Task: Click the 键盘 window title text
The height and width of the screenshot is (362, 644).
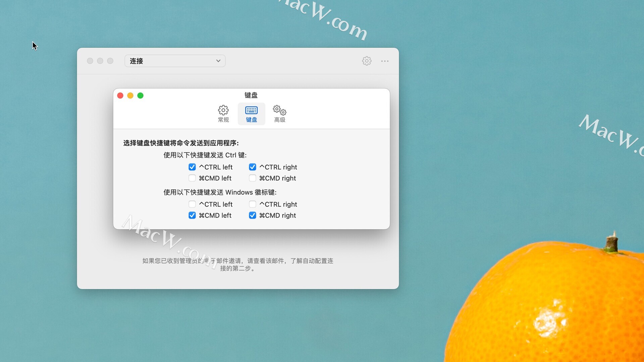Action: coord(251,95)
